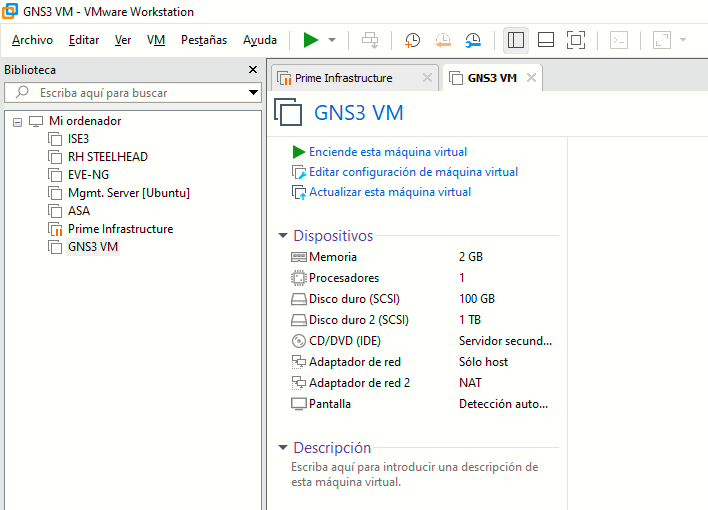Click the Disco duro (SCSI) icon
The width and height of the screenshot is (708, 510).
coord(298,299)
